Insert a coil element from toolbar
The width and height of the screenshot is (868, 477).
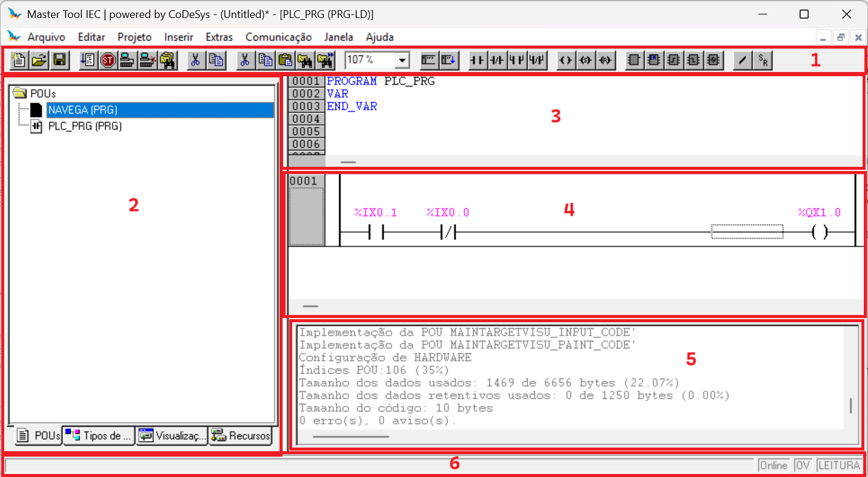[x=567, y=60]
